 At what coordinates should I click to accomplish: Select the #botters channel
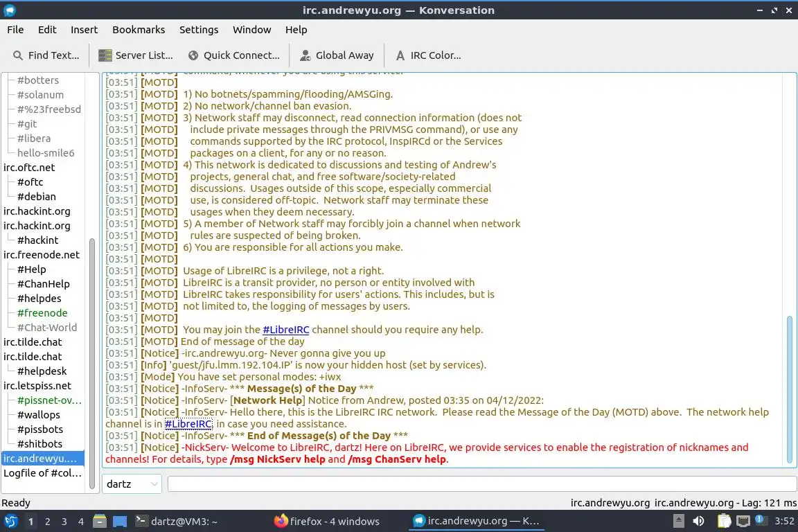pyautogui.click(x=38, y=80)
